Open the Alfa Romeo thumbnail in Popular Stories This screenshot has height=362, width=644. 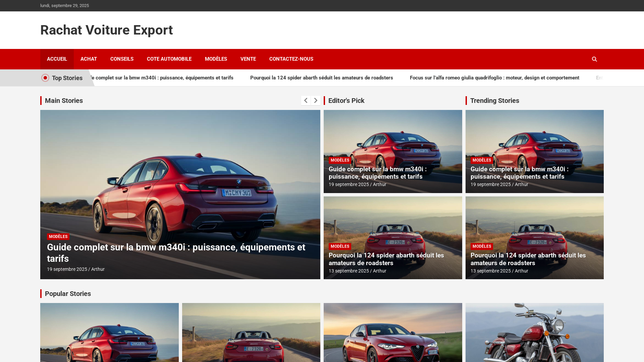[x=393, y=332]
